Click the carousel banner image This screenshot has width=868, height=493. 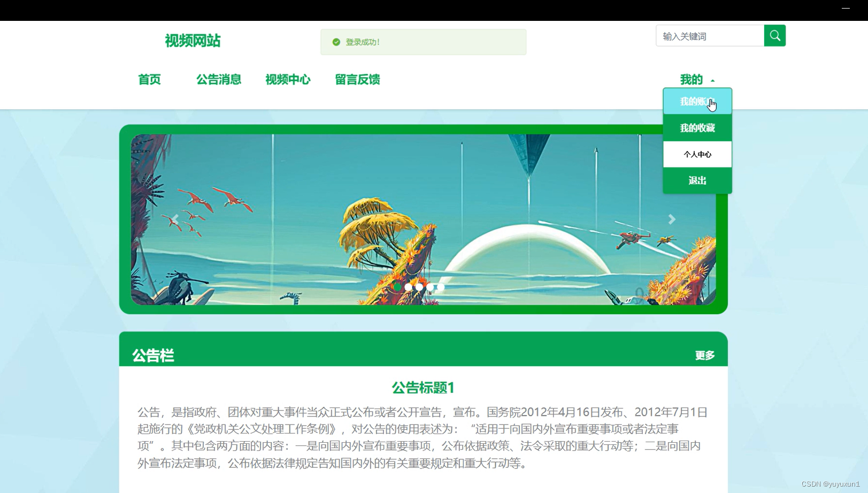point(423,219)
